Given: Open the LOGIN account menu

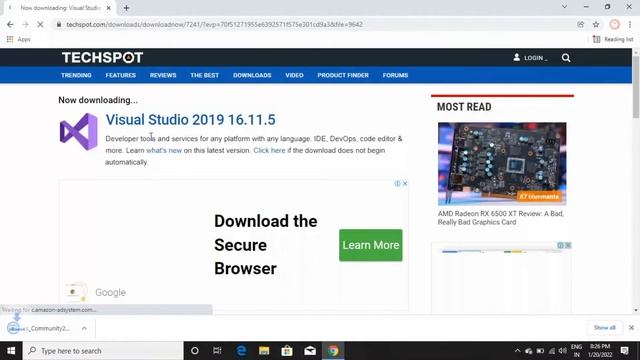Looking at the screenshot, I should coord(530,58).
